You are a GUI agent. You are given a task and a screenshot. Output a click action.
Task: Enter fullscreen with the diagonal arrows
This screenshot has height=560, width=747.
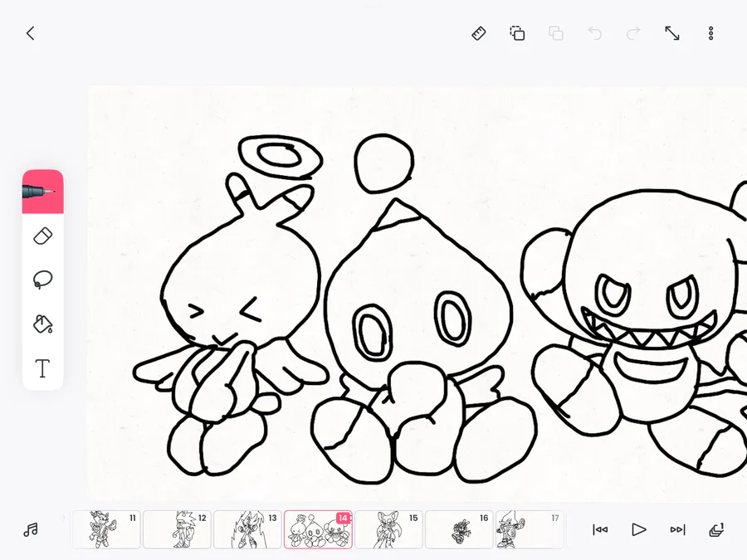click(x=672, y=33)
